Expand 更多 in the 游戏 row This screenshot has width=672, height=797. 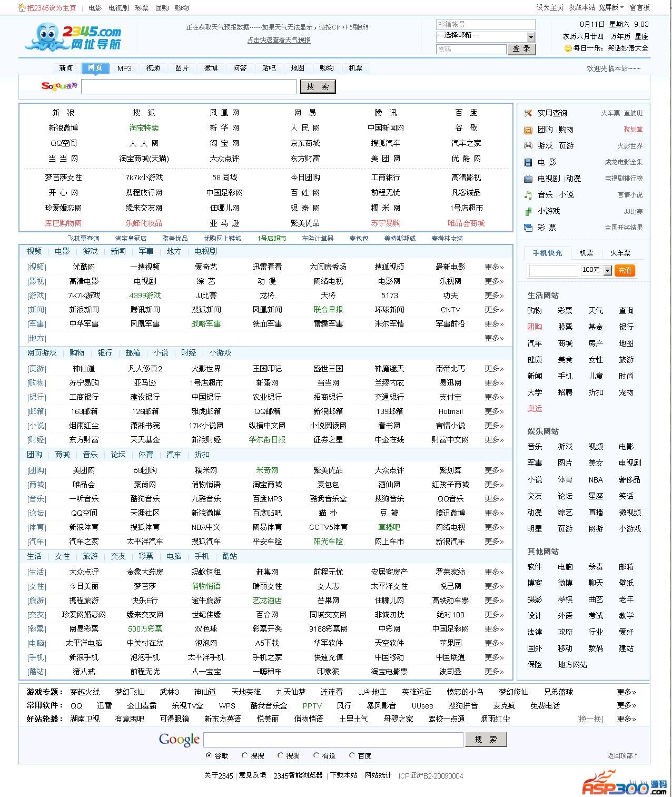pyautogui.click(x=494, y=296)
